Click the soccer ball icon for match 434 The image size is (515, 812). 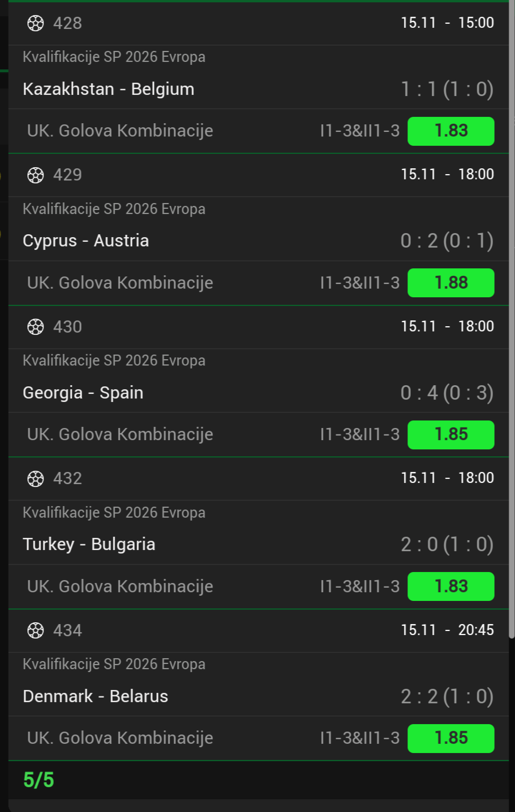pyautogui.click(x=35, y=630)
